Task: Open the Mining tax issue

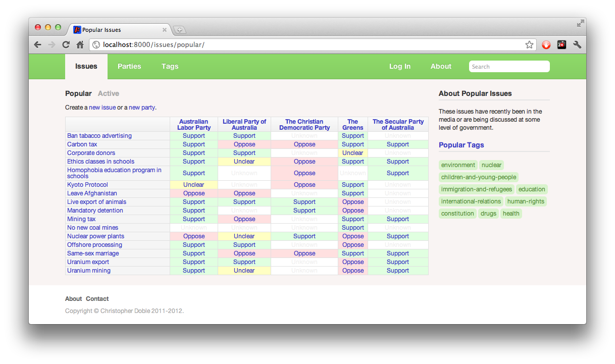Action: (x=81, y=219)
